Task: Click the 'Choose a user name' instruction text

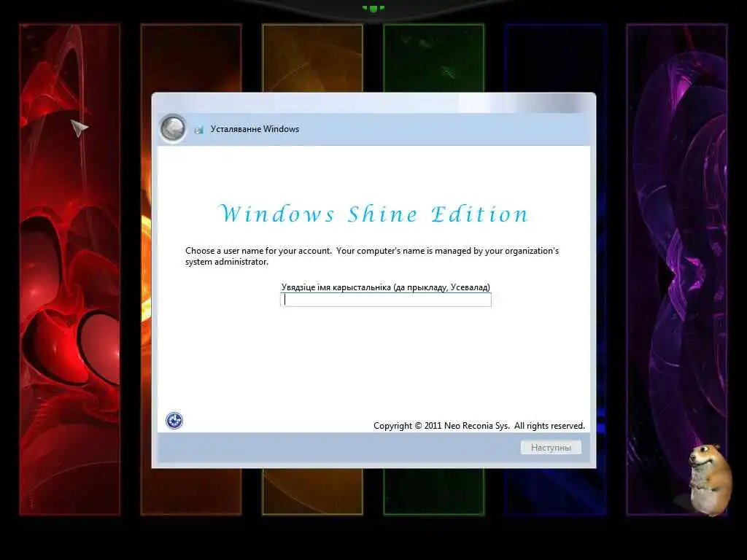Action: [372, 256]
